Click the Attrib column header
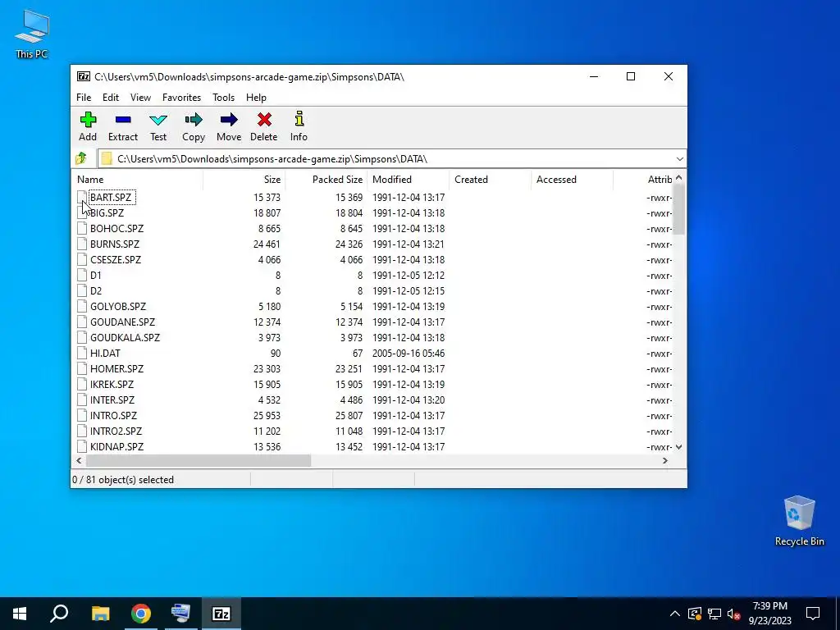840x630 pixels. 643,180
